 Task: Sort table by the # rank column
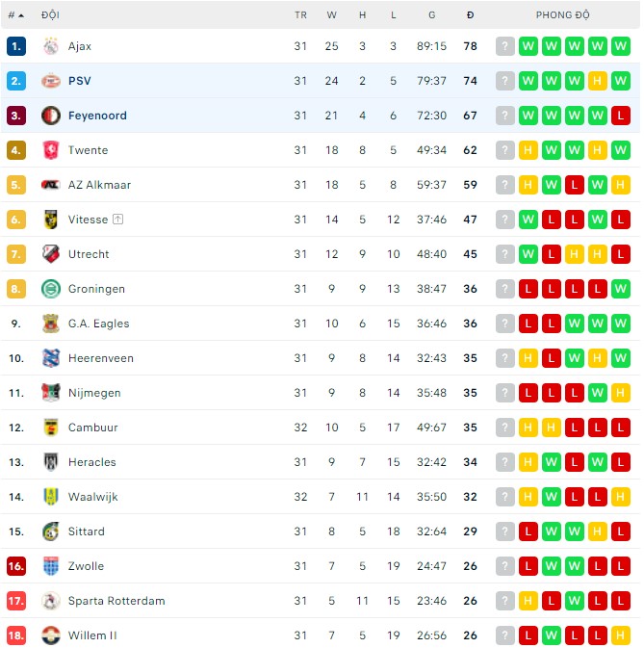(x=15, y=15)
